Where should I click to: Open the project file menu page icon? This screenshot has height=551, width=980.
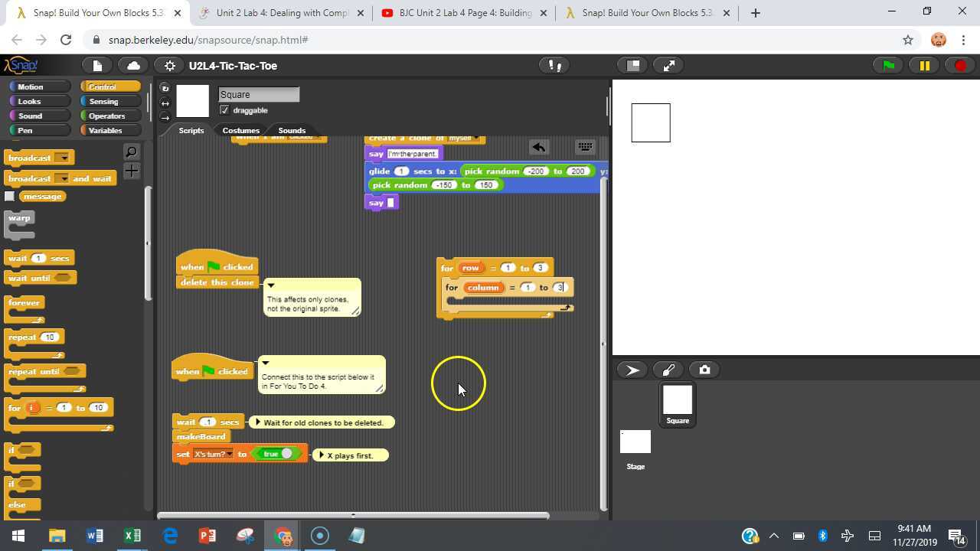click(x=96, y=65)
